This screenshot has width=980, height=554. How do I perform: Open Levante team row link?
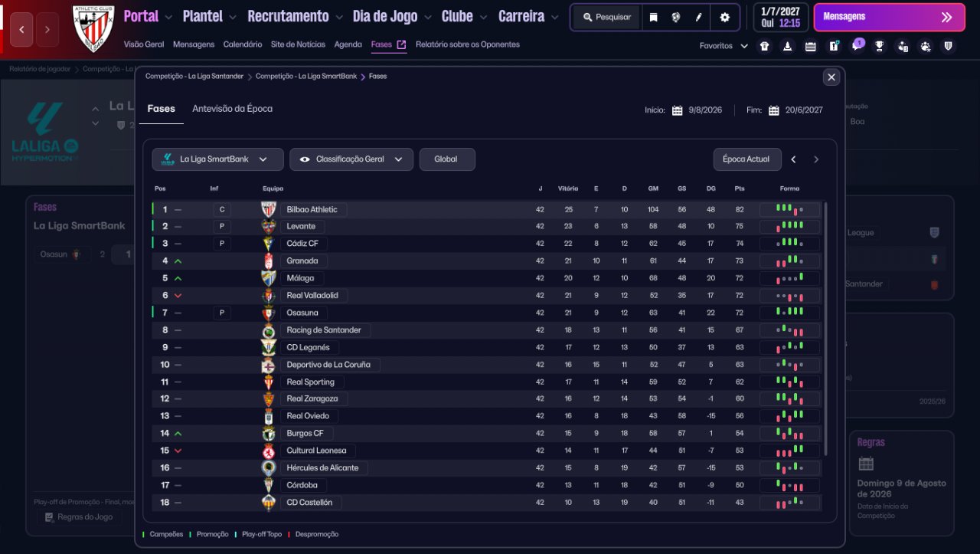coord(301,226)
